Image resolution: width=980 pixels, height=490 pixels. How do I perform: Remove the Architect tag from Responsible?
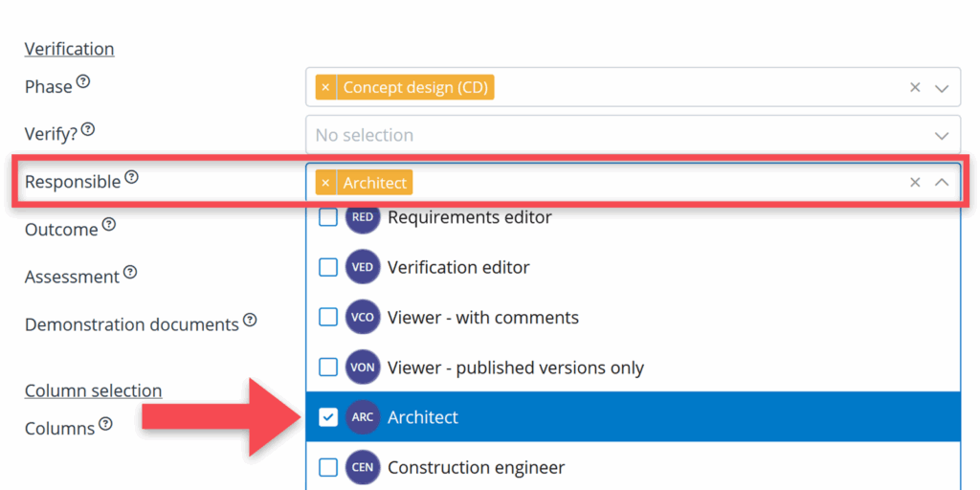(325, 183)
